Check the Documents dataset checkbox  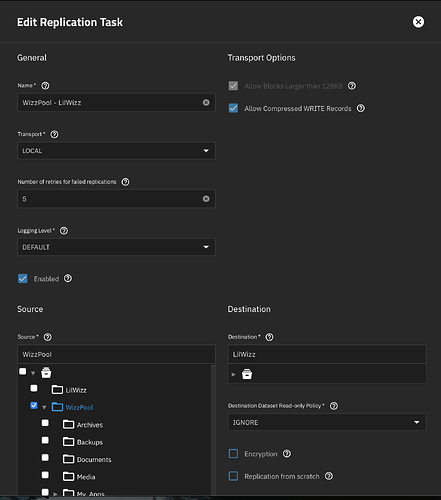[45, 458]
